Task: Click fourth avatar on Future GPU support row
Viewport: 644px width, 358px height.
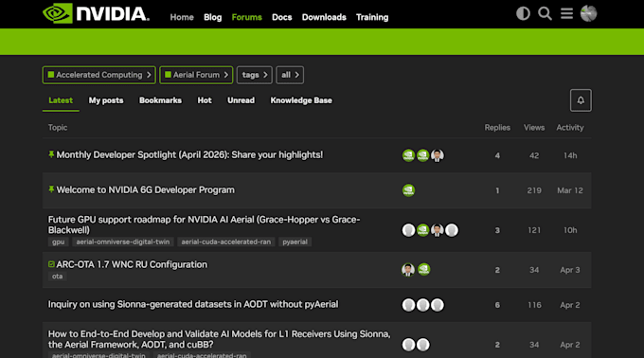Action: point(452,230)
